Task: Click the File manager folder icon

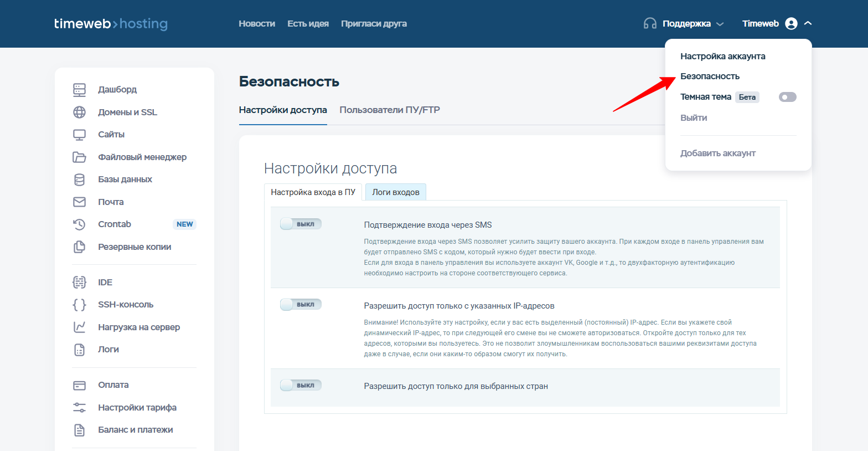Action: (80, 157)
